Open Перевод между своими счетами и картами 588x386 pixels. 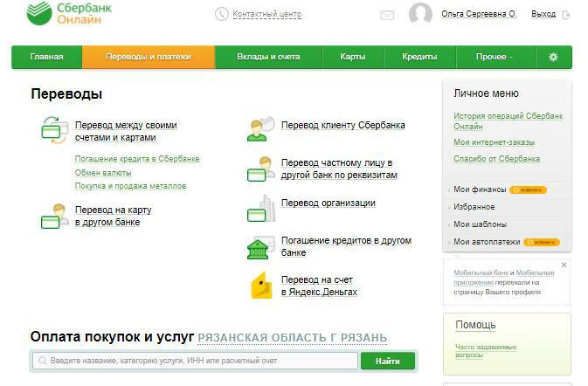126,131
